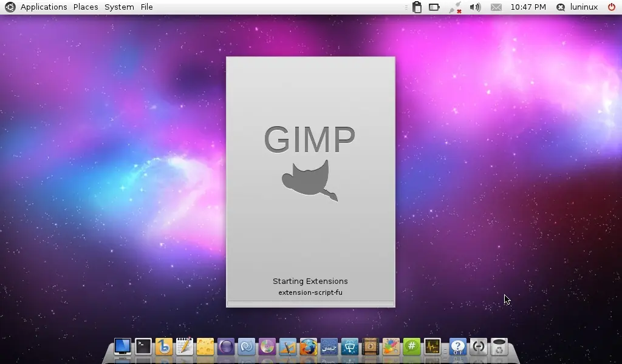Launch the film countdown video dock icon

pos(370,346)
